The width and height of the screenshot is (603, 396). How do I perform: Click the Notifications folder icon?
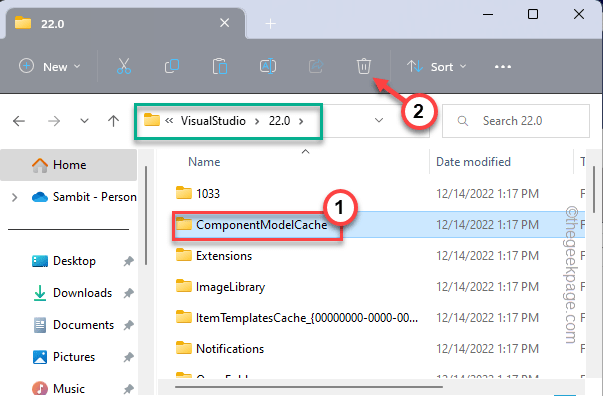pyautogui.click(x=184, y=348)
